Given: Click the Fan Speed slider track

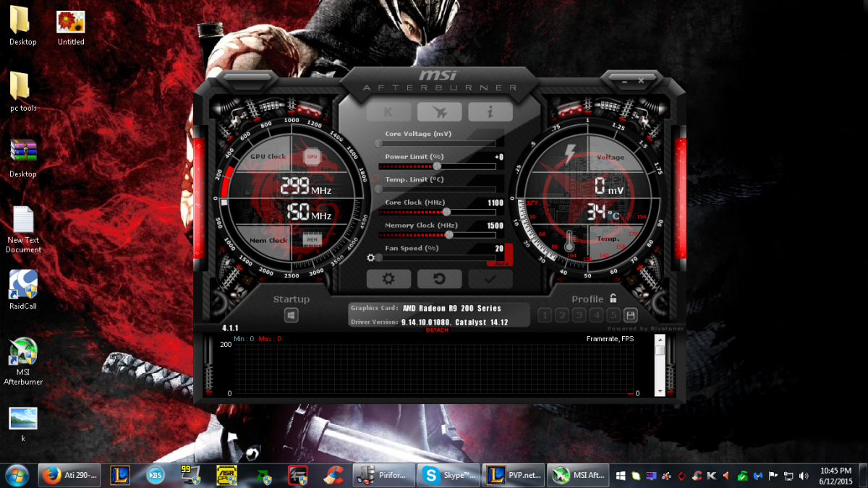Looking at the screenshot, I should pyautogui.click(x=437, y=257).
